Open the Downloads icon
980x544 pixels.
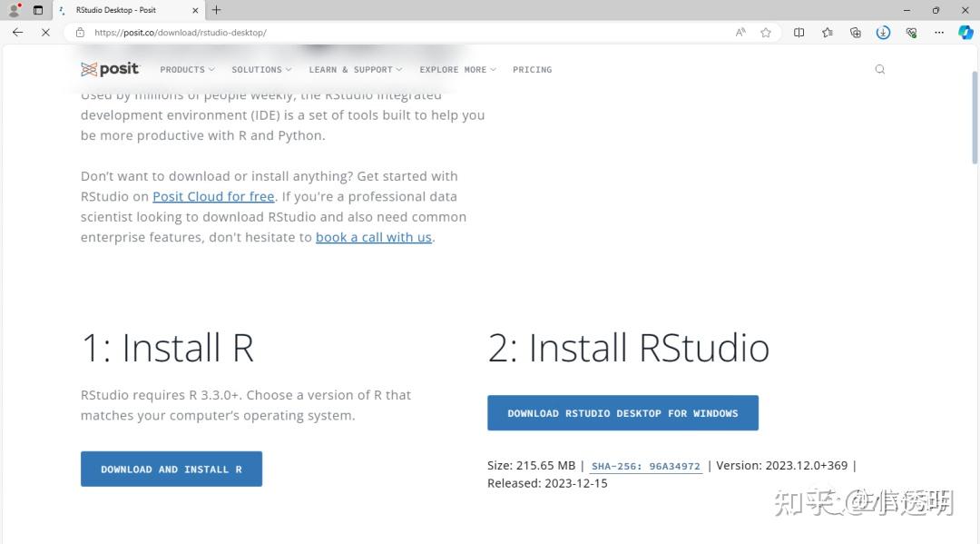pyautogui.click(x=883, y=33)
